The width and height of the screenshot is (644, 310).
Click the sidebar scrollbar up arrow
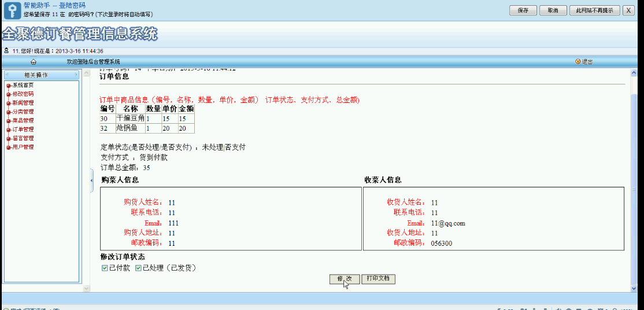86,73
